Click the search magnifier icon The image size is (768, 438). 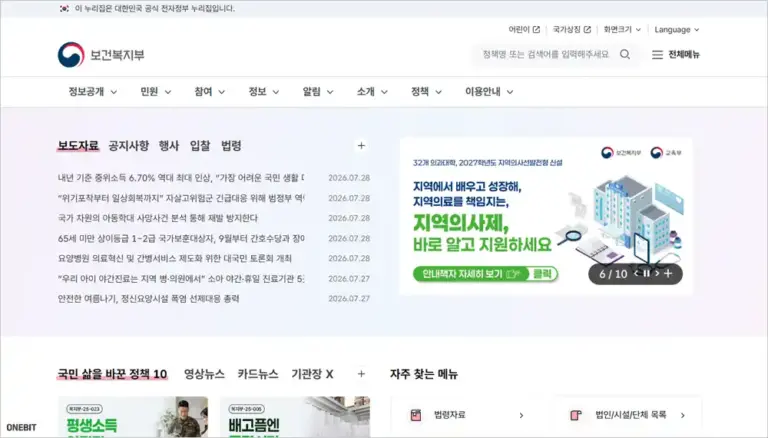tap(625, 54)
